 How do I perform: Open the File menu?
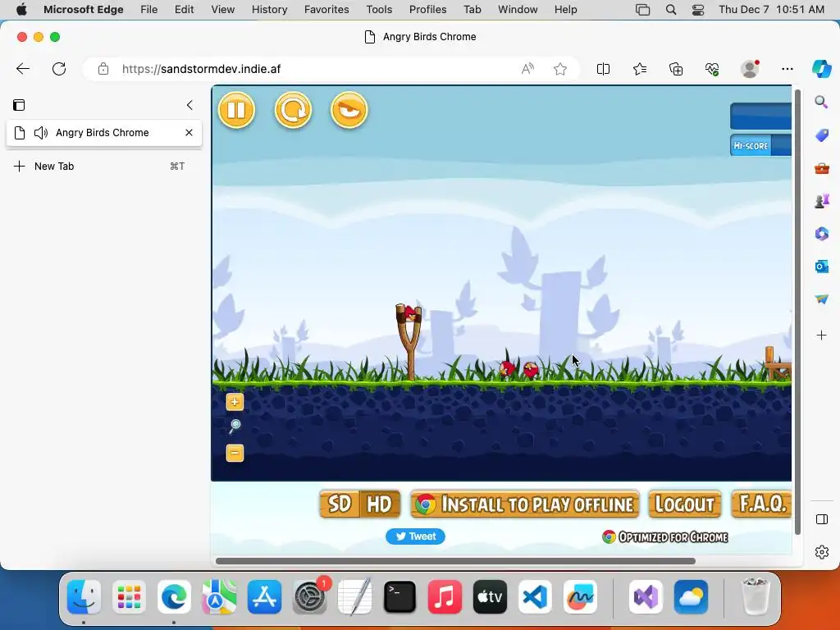pos(149,10)
